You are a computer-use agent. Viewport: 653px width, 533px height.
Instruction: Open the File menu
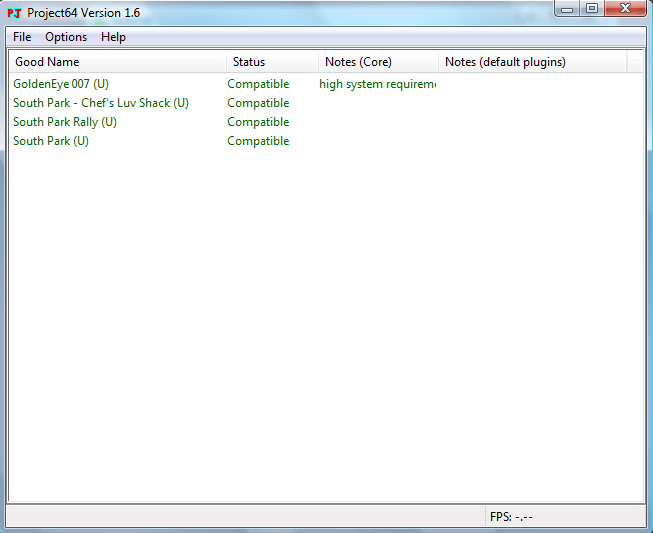coord(22,37)
